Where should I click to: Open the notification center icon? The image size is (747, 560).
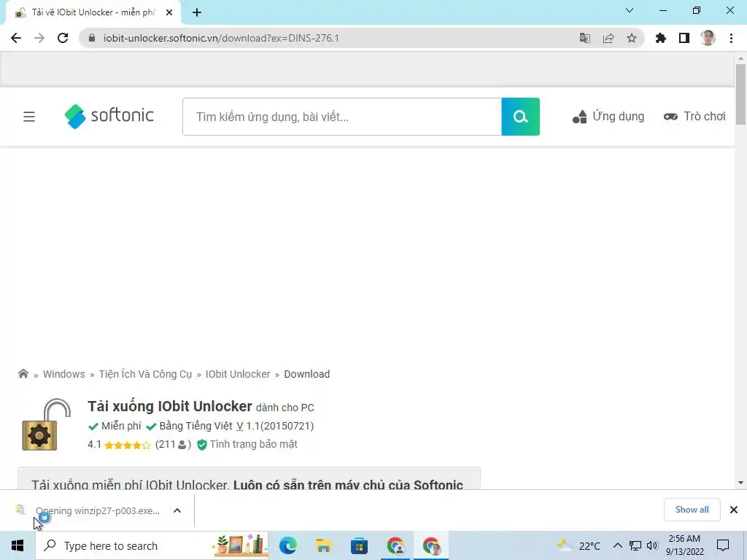723,545
